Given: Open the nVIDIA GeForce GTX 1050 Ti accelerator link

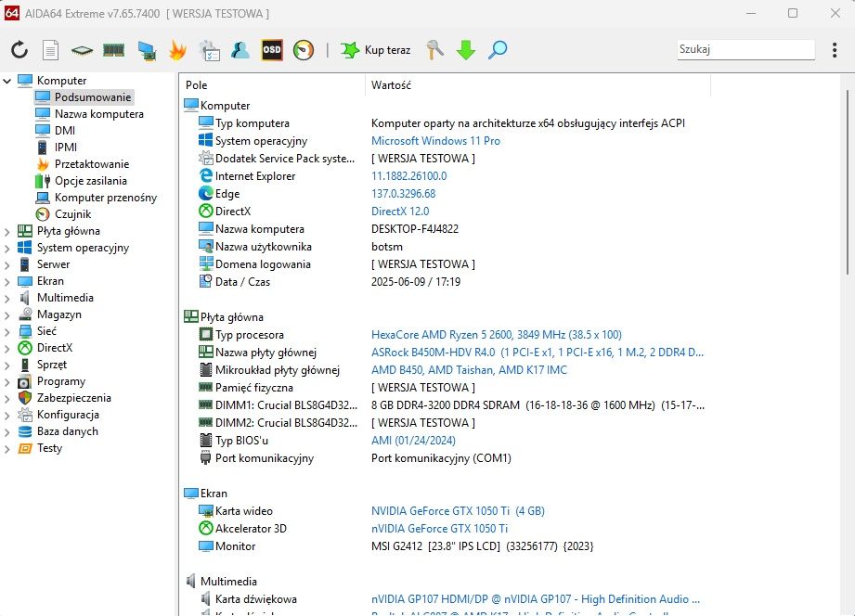Looking at the screenshot, I should point(439,528).
